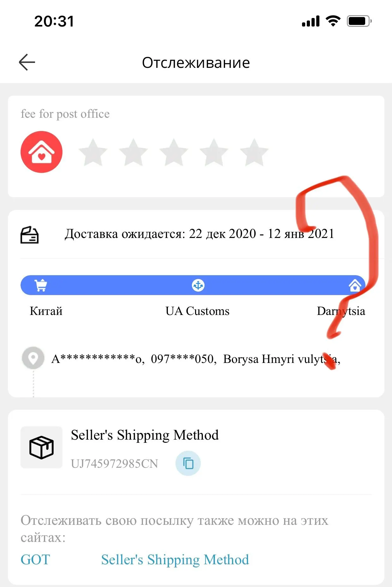Viewport: 392px width, 587px height.
Task: Tap the package box icon
Action: (x=41, y=447)
